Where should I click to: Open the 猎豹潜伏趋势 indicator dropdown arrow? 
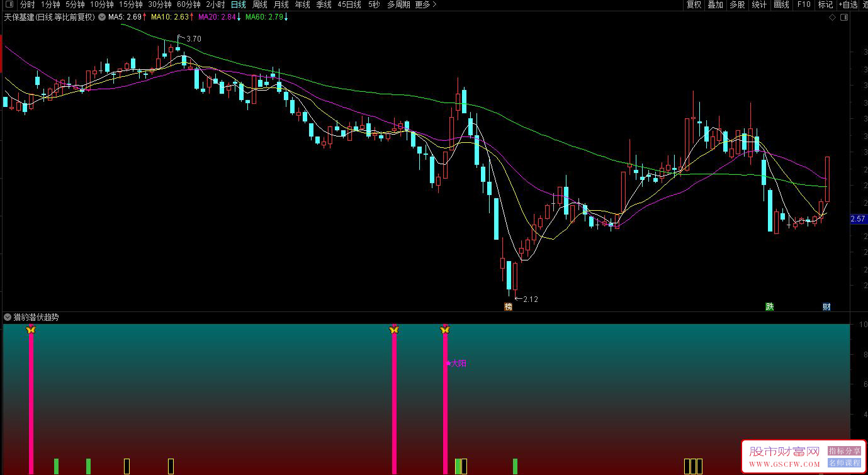pos(8,317)
